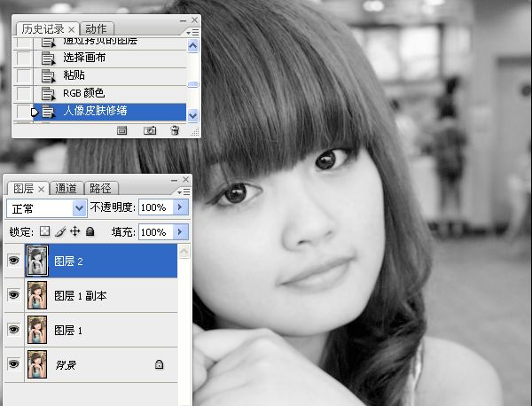Hide 图层 1 副本 layer visibility eye

pos(13,295)
